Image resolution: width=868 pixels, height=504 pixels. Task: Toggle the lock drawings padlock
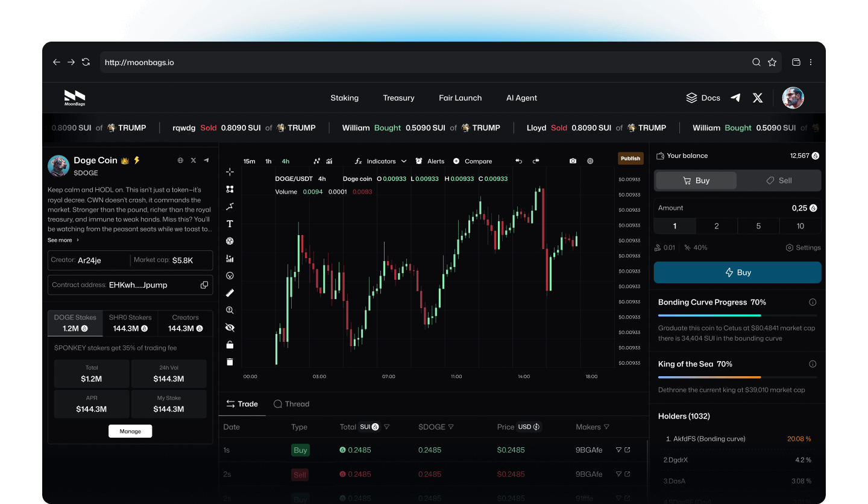(230, 345)
